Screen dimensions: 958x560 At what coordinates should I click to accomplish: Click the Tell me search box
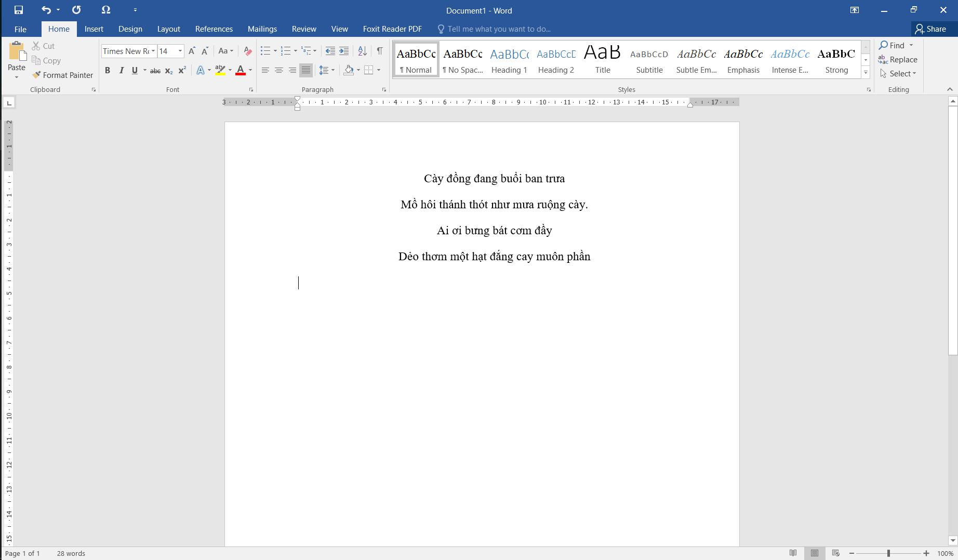tap(499, 29)
